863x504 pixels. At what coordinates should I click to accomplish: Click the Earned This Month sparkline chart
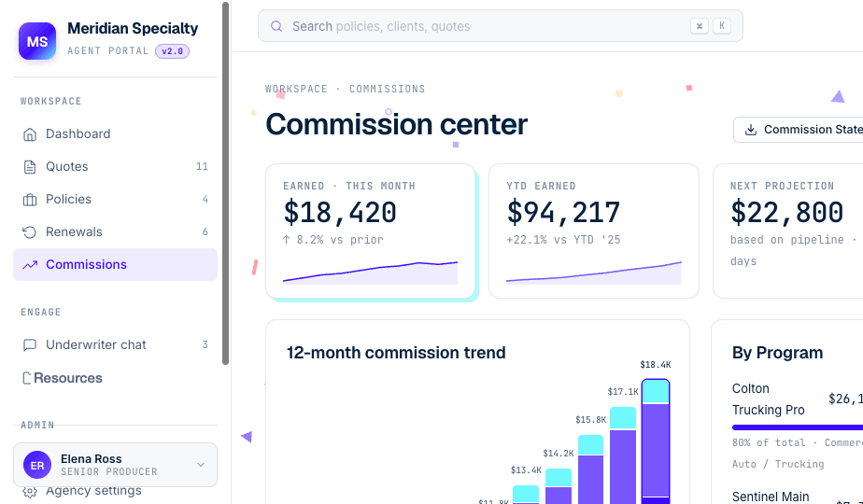371,273
